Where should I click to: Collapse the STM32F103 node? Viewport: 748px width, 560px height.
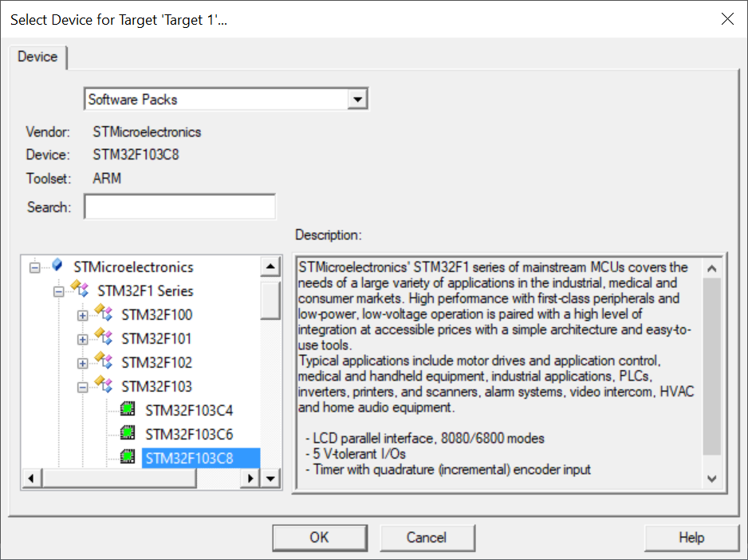(82, 387)
